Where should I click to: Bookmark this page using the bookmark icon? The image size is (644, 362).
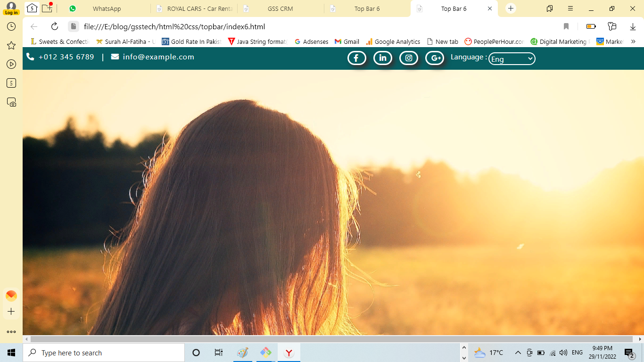tap(566, 26)
